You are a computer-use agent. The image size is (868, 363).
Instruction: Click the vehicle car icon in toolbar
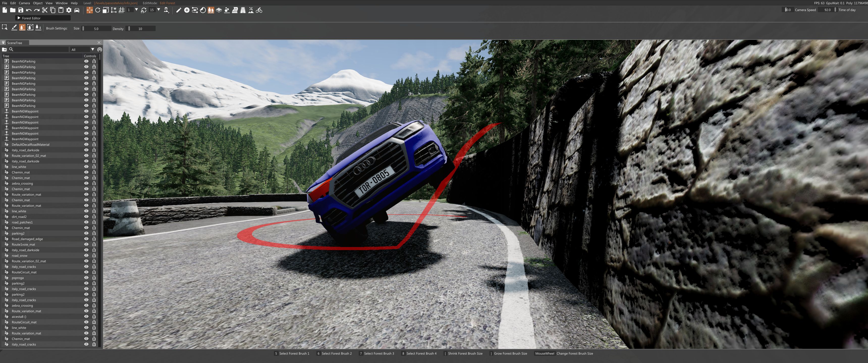point(77,10)
